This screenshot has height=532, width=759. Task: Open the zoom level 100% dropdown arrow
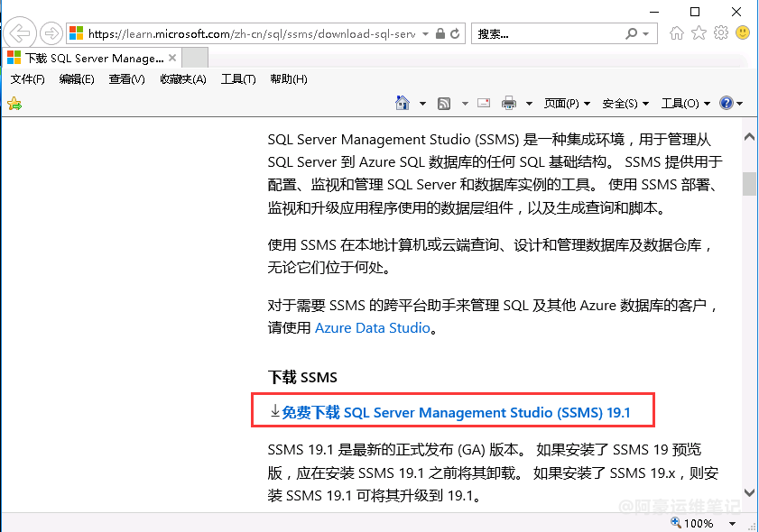[733, 524]
